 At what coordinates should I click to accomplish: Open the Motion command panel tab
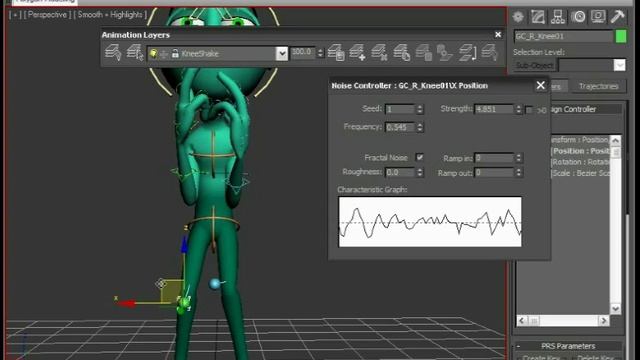coord(578,17)
